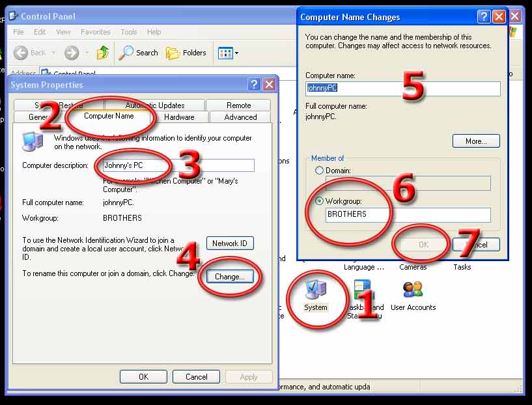
Task: Click the Up folder toolbar icon
Action: pos(103,53)
